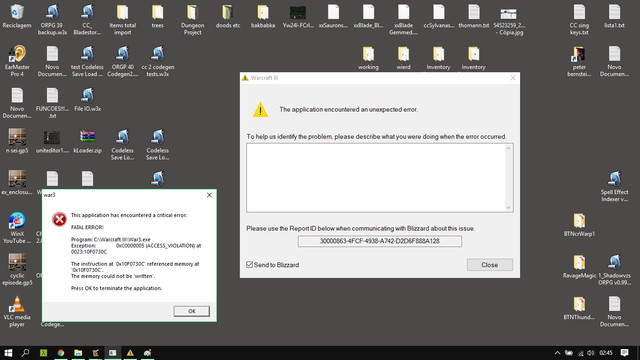640x360 pixels.
Task: Open the EarMaster Pro 4 shortcut
Action: 17,61
